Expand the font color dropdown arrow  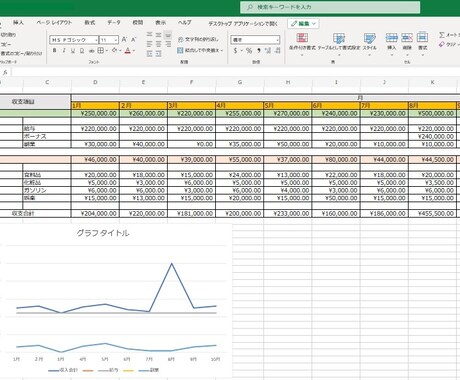coord(134,51)
